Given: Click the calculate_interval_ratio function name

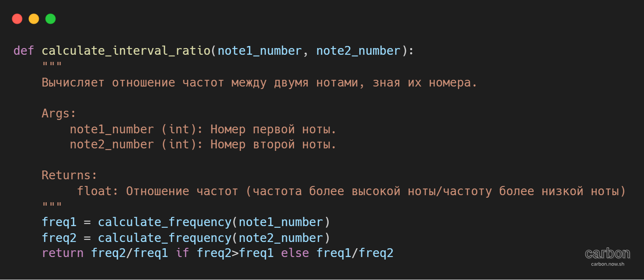Looking at the screenshot, I should [x=126, y=51].
